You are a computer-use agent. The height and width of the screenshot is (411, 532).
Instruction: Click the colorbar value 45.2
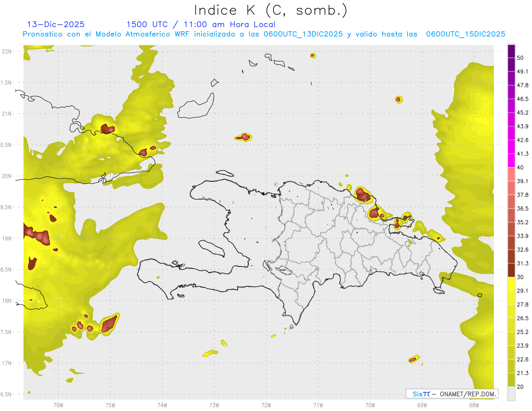point(522,112)
